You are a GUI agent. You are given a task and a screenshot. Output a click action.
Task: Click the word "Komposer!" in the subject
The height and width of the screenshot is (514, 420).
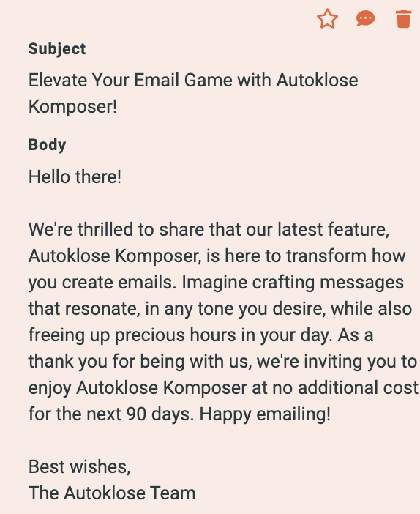tap(72, 107)
